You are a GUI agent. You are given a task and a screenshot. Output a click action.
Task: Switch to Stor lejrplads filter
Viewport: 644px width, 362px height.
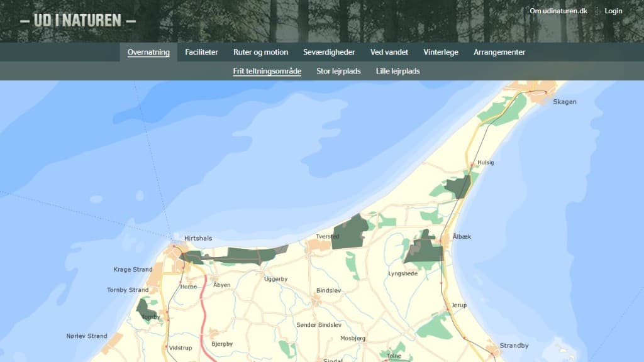[x=338, y=71]
